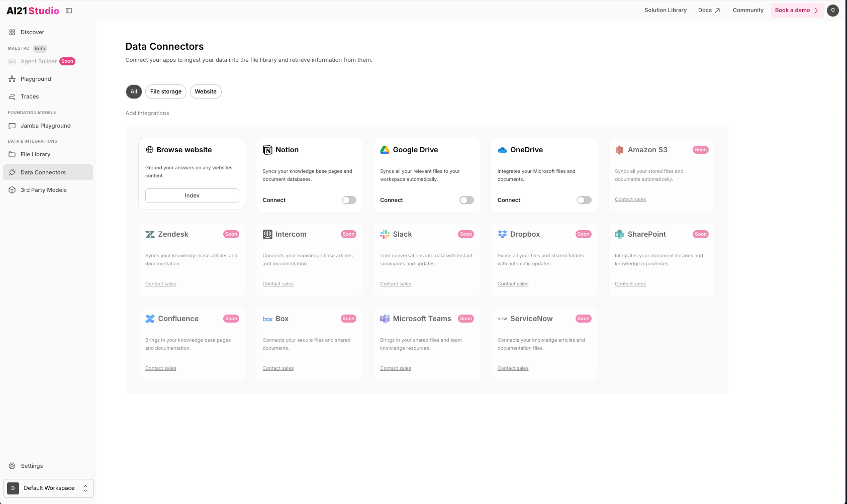Click the File Library folder icon

(12, 154)
